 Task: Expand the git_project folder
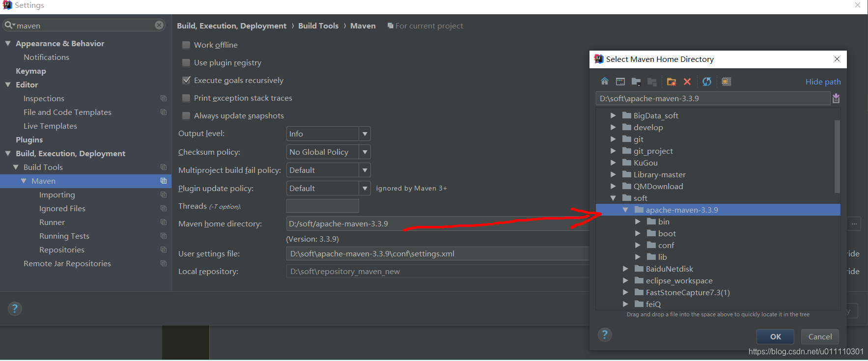[613, 151]
